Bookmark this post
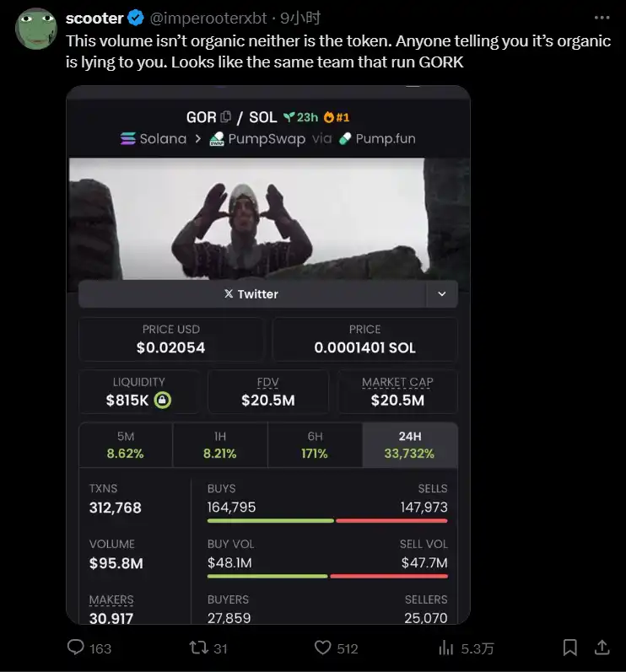The image size is (626, 672). pos(570,648)
